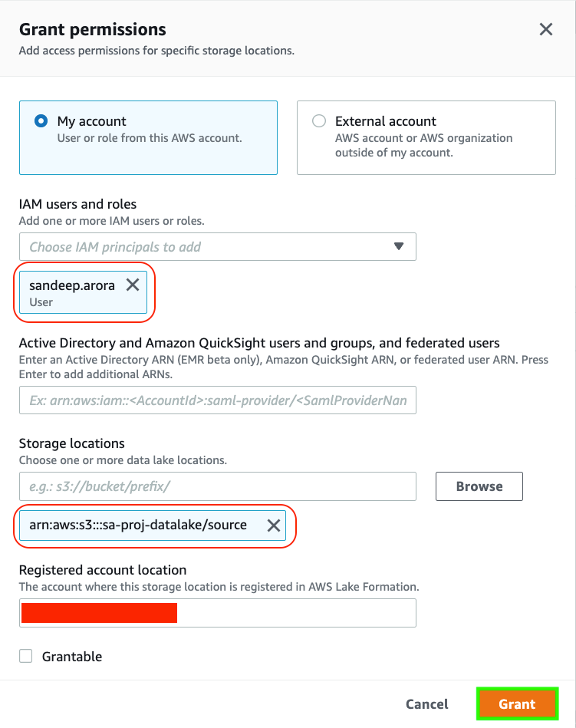Select the External account radio button
This screenshot has height=728, width=576.
coord(319,121)
